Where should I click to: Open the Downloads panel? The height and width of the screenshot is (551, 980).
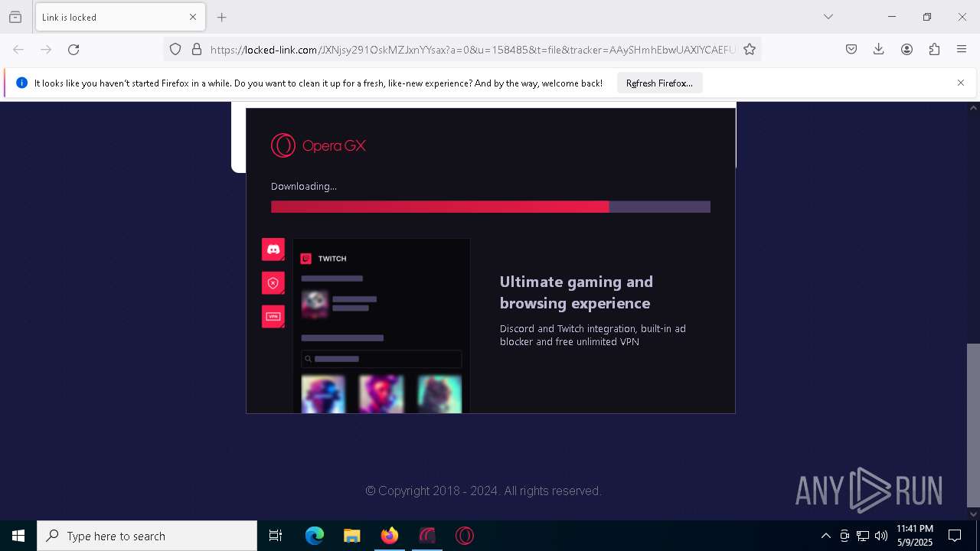[879, 50]
